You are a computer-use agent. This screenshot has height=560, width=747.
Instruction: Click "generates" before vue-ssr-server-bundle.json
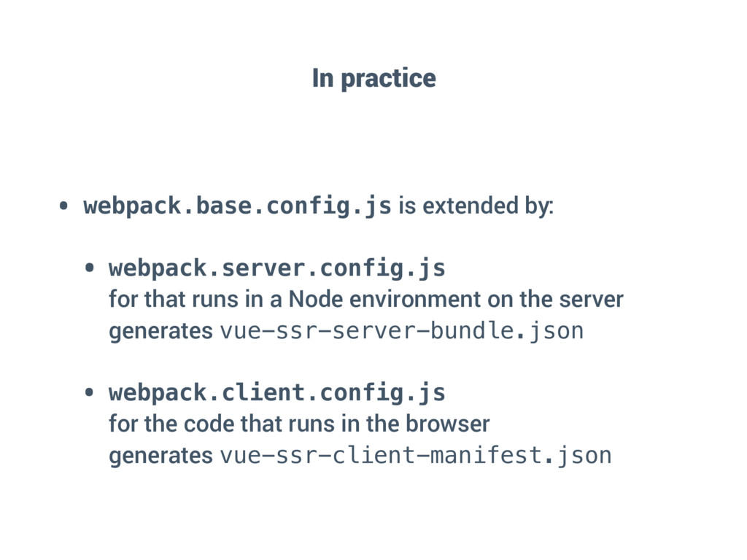[x=160, y=332]
